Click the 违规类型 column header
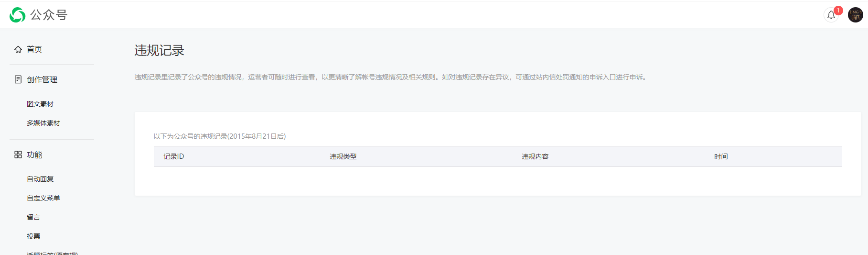The height and width of the screenshot is (255, 868). [343, 156]
